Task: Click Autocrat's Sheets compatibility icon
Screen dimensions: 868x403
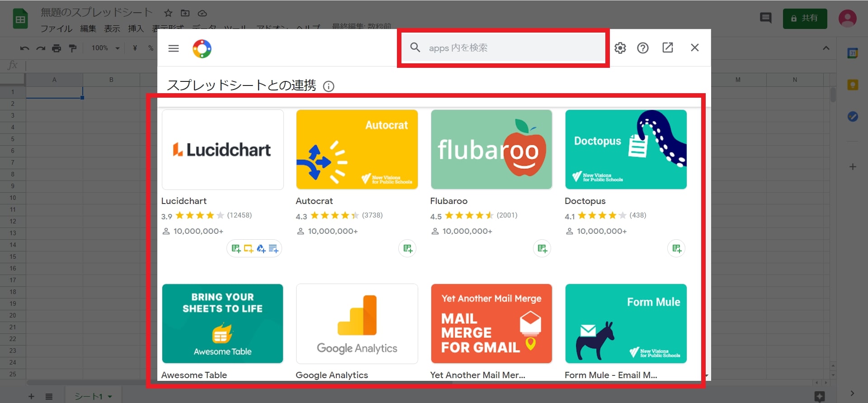Action: (407, 248)
